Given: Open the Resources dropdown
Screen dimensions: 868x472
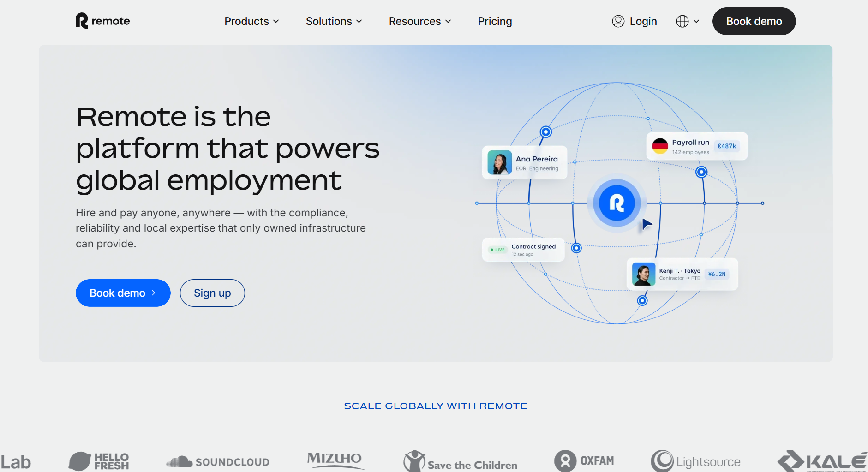Looking at the screenshot, I should click(420, 21).
